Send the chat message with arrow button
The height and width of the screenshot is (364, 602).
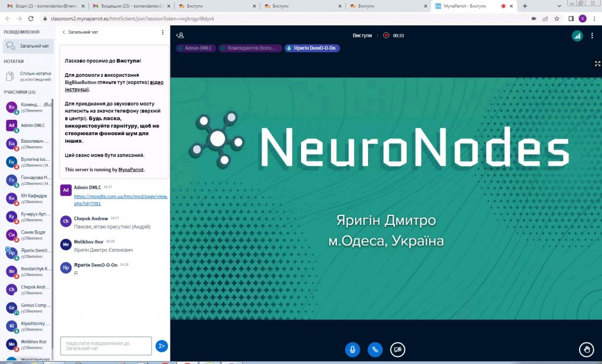point(162,346)
